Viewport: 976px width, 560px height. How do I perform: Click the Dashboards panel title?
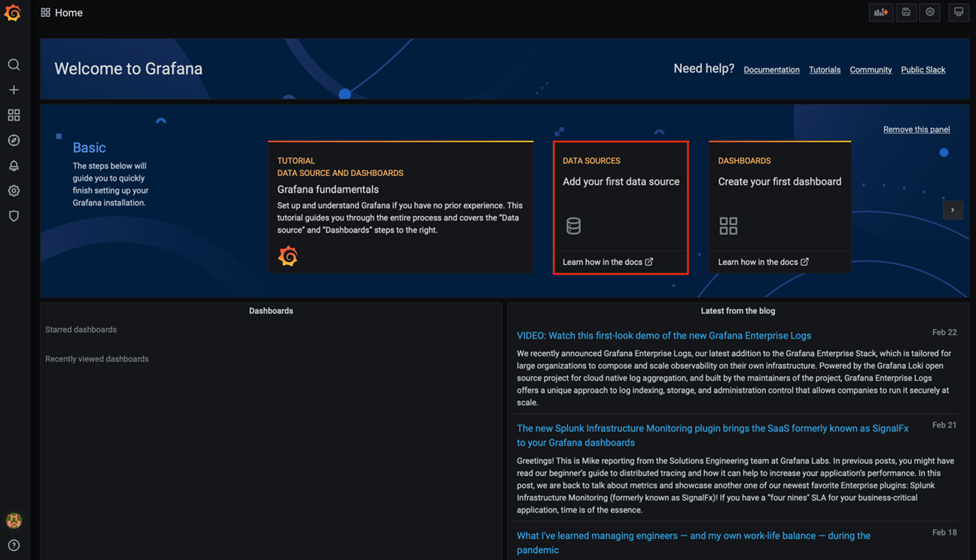click(271, 311)
